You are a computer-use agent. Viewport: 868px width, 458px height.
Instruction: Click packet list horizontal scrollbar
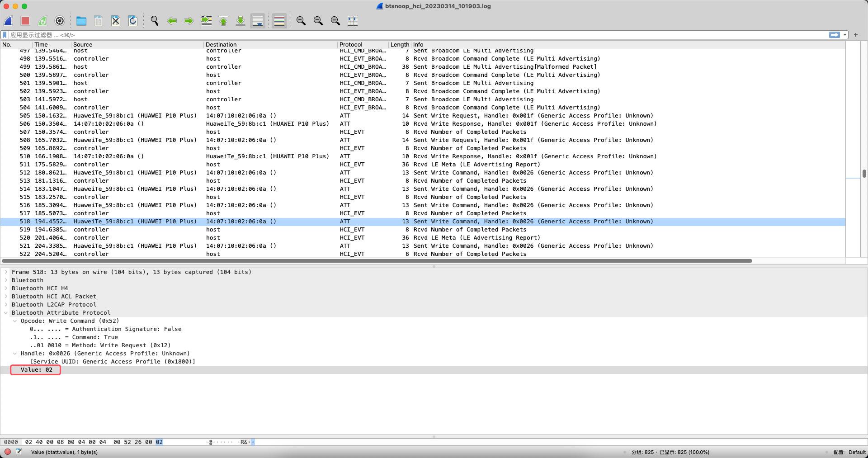tap(377, 261)
